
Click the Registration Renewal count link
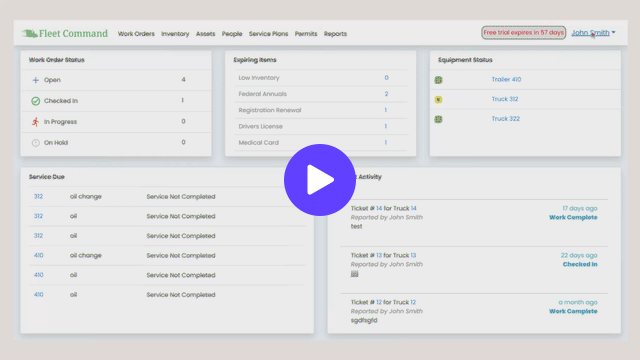(385, 110)
